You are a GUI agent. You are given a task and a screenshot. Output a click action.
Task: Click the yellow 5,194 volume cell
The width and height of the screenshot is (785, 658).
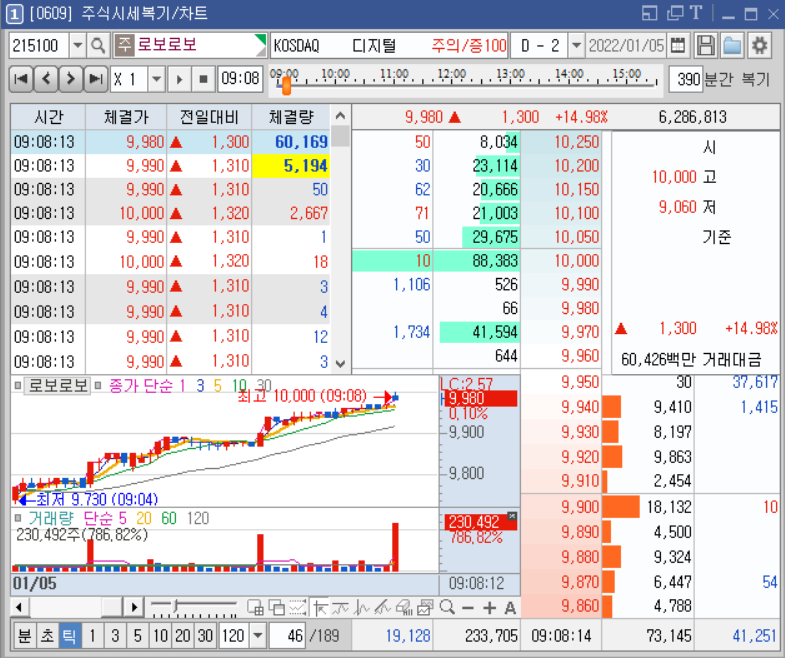[291, 166]
